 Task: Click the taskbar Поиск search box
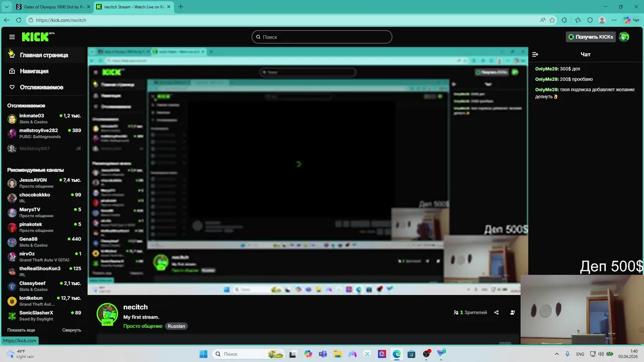coord(249,354)
